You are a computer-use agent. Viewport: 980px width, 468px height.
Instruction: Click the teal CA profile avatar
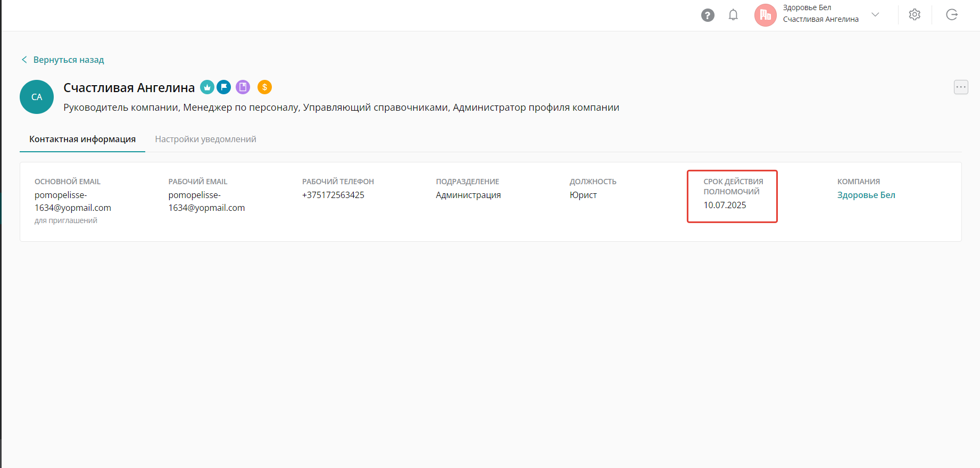click(x=37, y=97)
